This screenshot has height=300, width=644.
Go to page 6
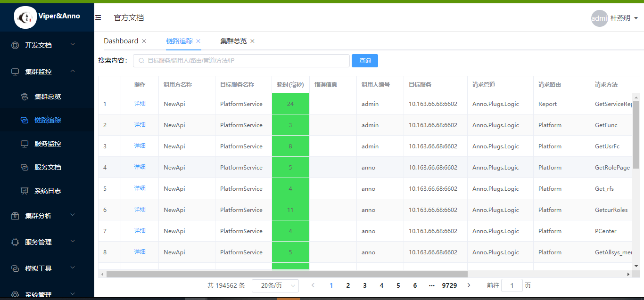(415, 285)
